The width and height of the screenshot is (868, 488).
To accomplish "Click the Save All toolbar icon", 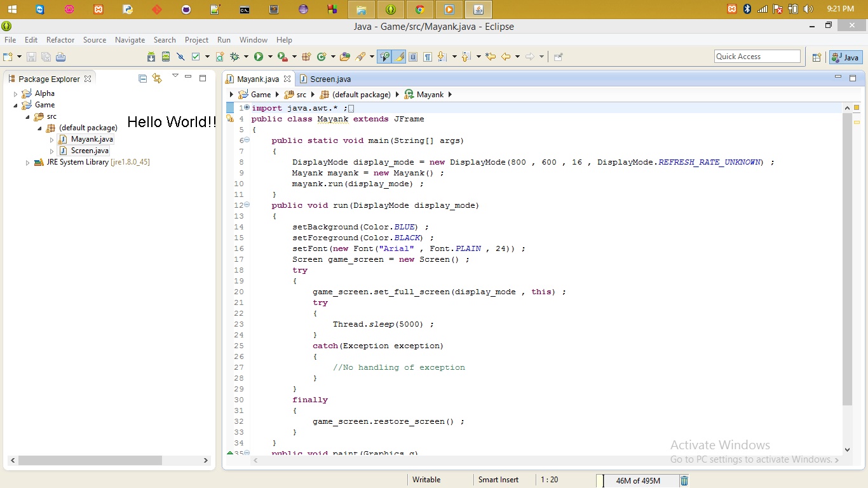I will [x=46, y=57].
